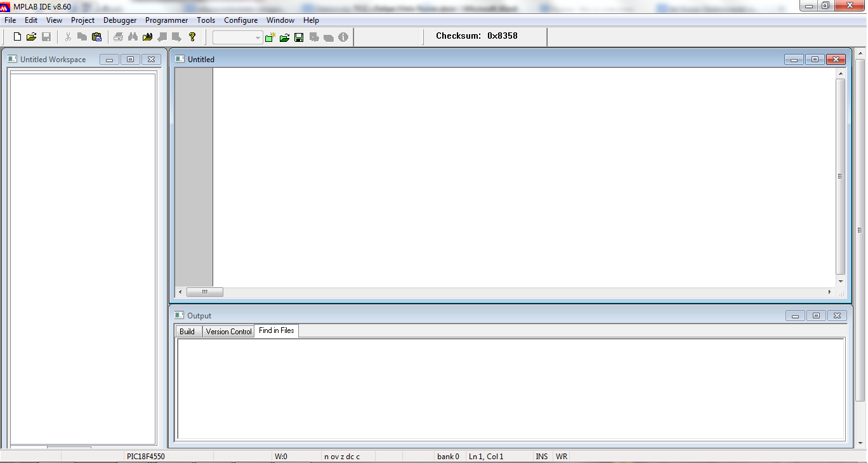Screen dimensions: 868x463
Task: Open the Configure menu
Action: pyautogui.click(x=240, y=20)
